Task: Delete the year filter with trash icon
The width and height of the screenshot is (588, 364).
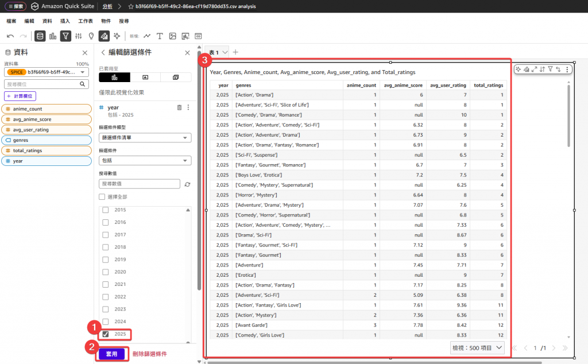Action: [x=179, y=107]
